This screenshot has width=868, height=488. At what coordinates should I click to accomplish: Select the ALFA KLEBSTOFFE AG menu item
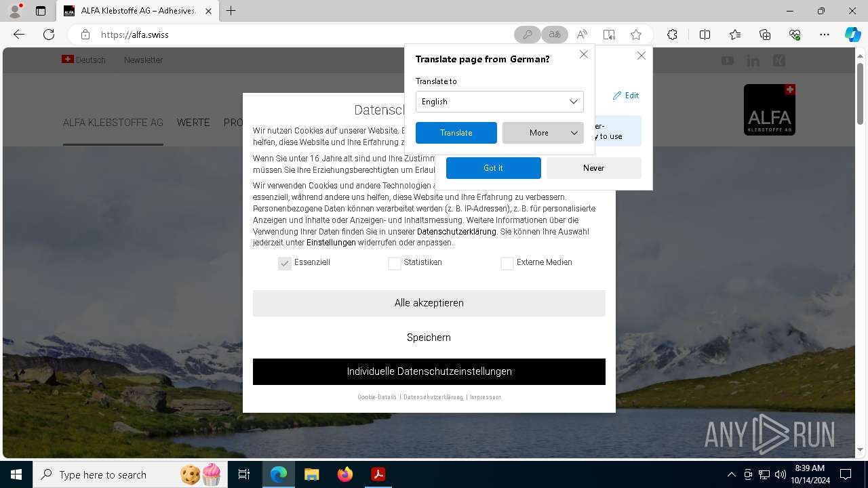pos(113,123)
